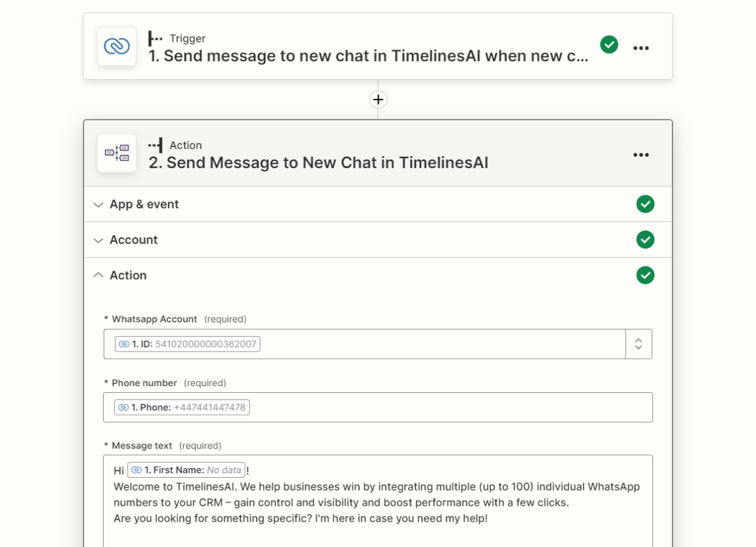The image size is (756, 547).
Task: Click the plus button between the two steps
Action: [x=378, y=99]
